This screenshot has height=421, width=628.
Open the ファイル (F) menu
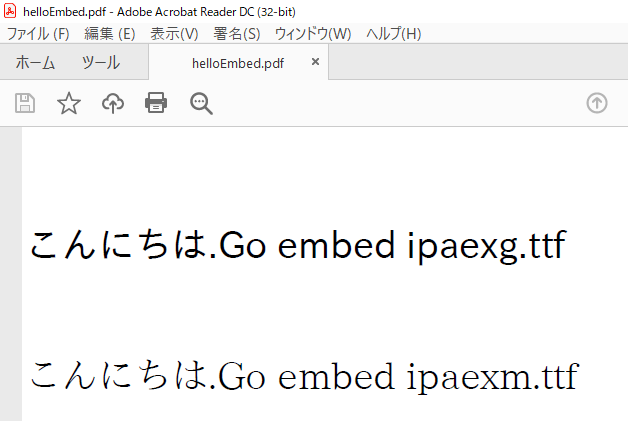[x=38, y=34]
